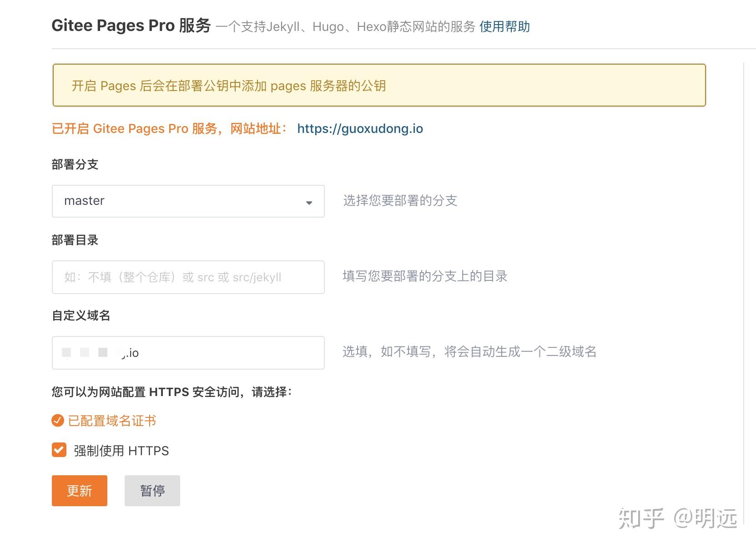
Task: Click the 知乎 @明远 watermark
Action: click(678, 518)
